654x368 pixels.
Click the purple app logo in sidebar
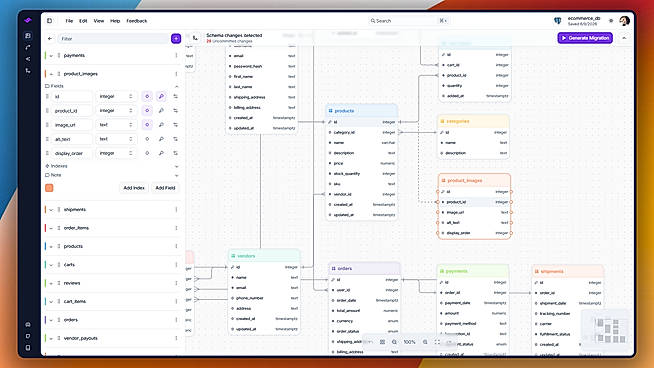[x=28, y=20]
